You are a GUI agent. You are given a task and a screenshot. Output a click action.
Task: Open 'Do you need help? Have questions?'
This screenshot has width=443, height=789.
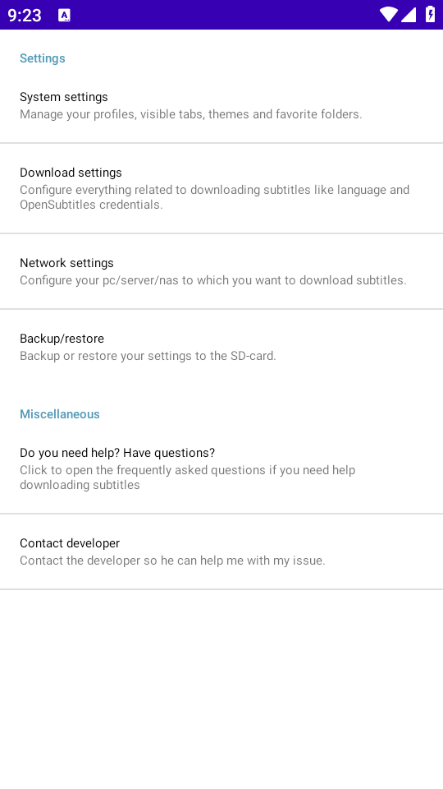click(x=222, y=468)
